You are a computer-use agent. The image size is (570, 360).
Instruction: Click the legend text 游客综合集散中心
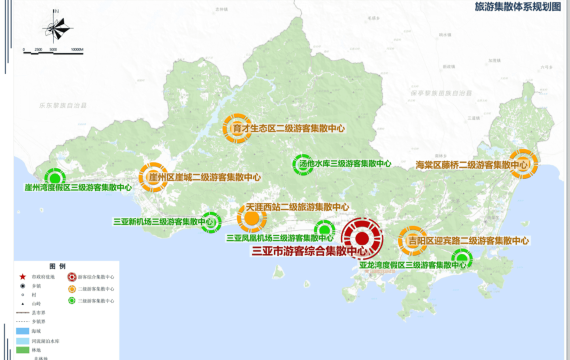(x=96, y=277)
